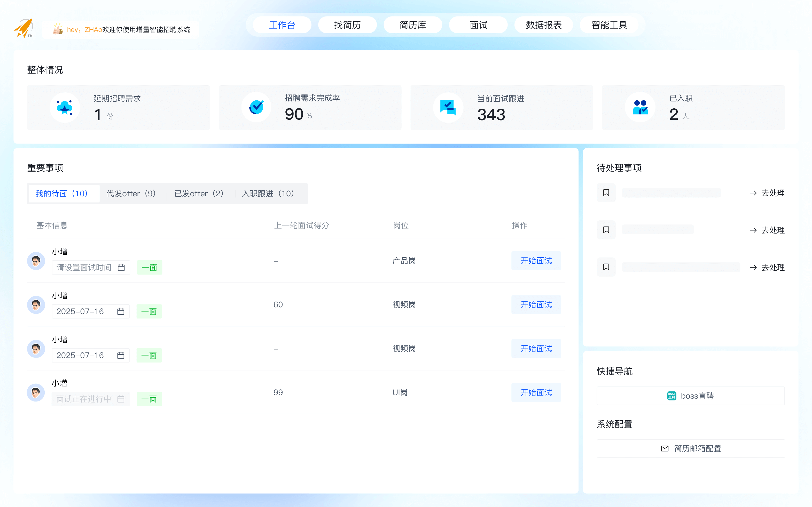Open boss直聘 quick navigation
This screenshot has width=812, height=507.
(x=691, y=396)
